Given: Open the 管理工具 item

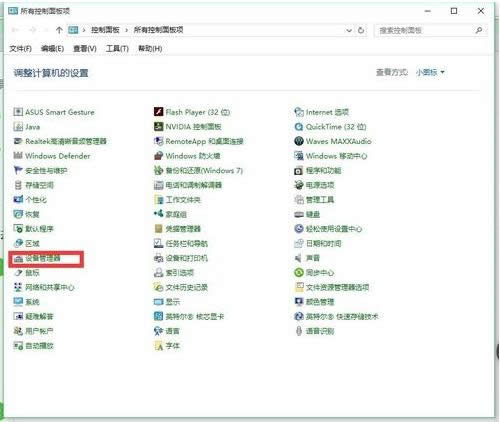Looking at the screenshot, I should tap(314, 200).
